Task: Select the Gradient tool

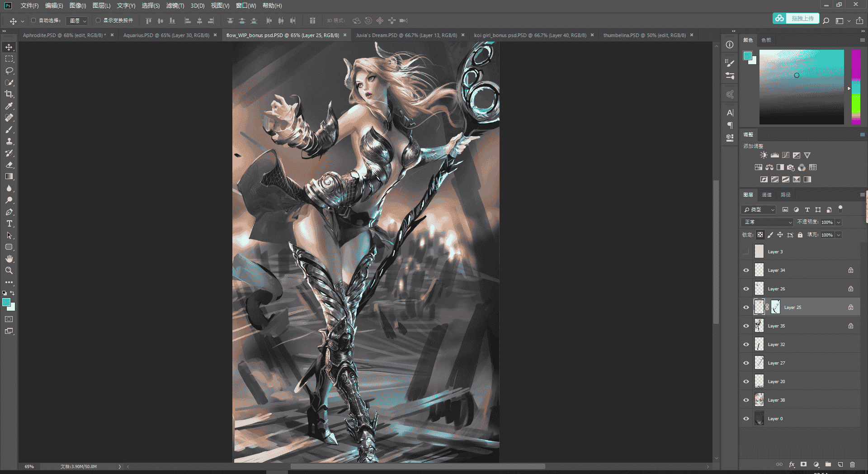Action: 9,177
